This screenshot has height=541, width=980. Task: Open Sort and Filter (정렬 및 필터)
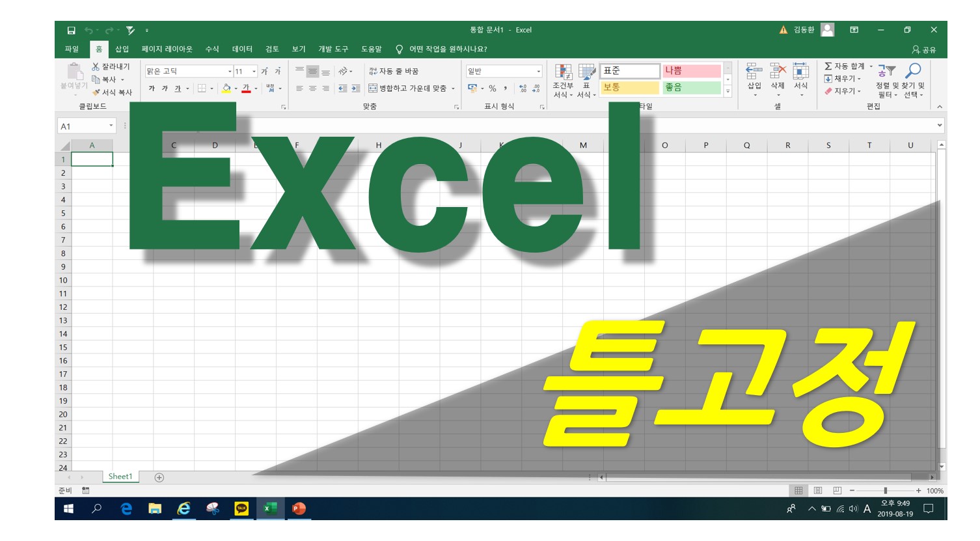886,81
